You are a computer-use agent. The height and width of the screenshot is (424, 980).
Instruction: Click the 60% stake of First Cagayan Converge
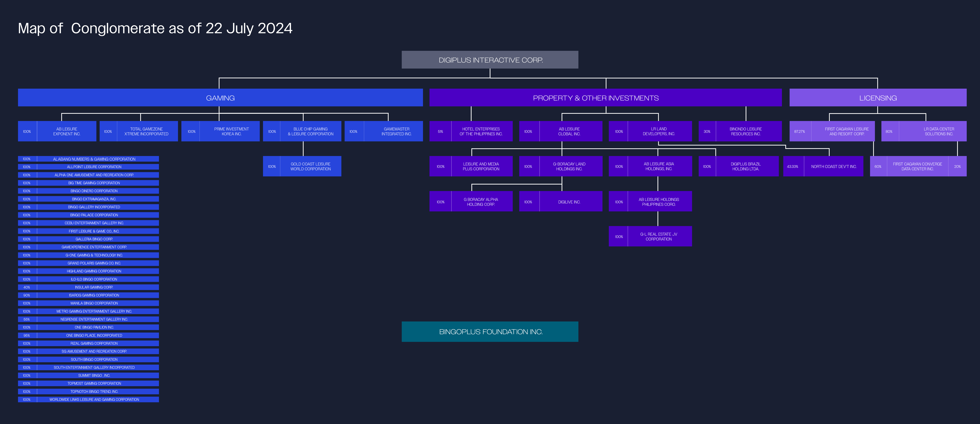coord(878,166)
